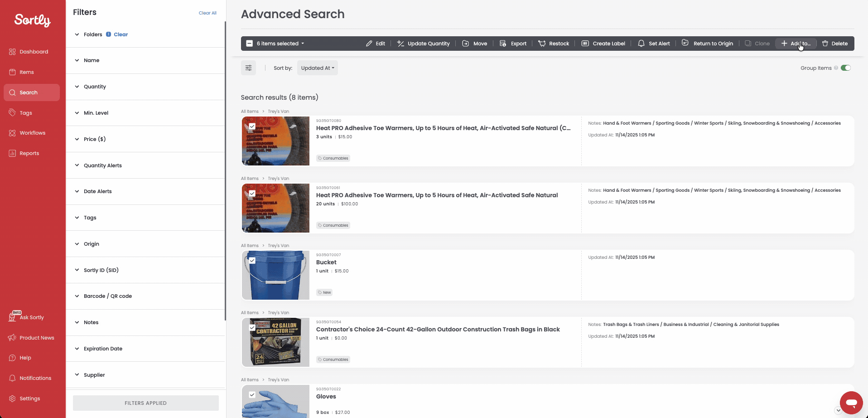The height and width of the screenshot is (418, 868).
Task: Open Workflows from the sidebar
Action: pos(32,133)
